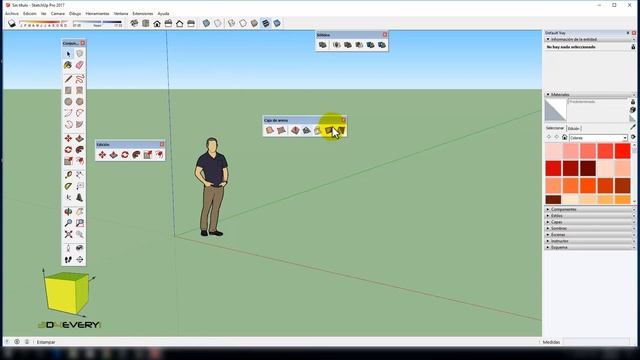Enable Hidden Line face style
The height and width of the screenshot is (360, 640).
tap(243, 23)
